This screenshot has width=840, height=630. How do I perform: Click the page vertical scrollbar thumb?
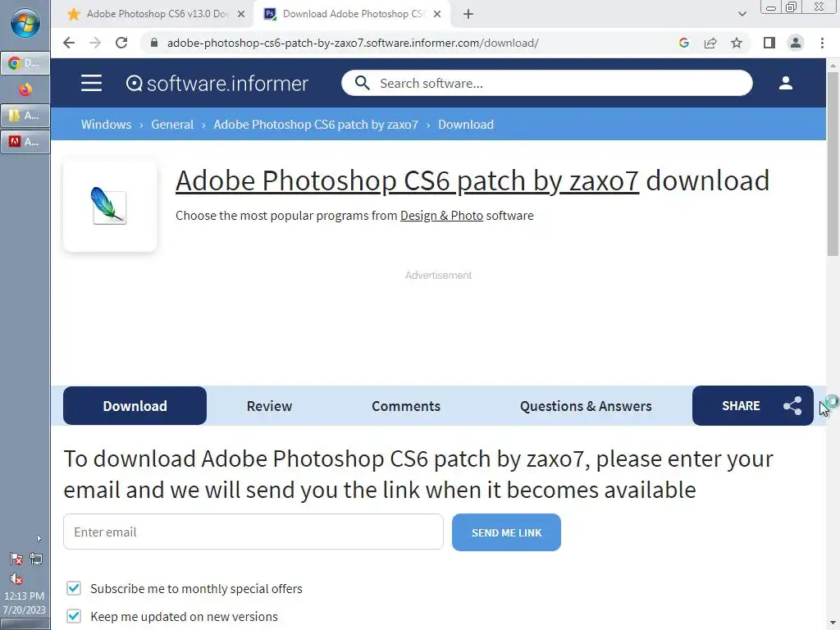833,166
